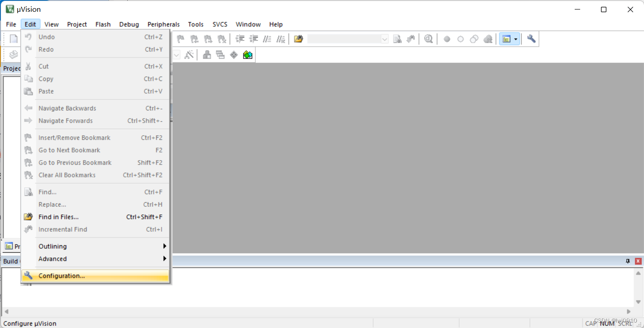
Task: Click the previous bookmark toolbar icon
Action: click(194, 39)
